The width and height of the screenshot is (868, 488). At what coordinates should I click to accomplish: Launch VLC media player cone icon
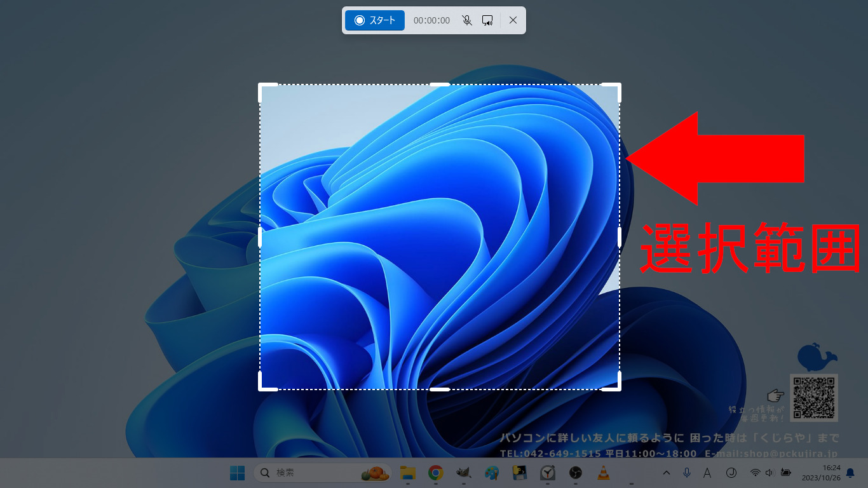[603, 473]
